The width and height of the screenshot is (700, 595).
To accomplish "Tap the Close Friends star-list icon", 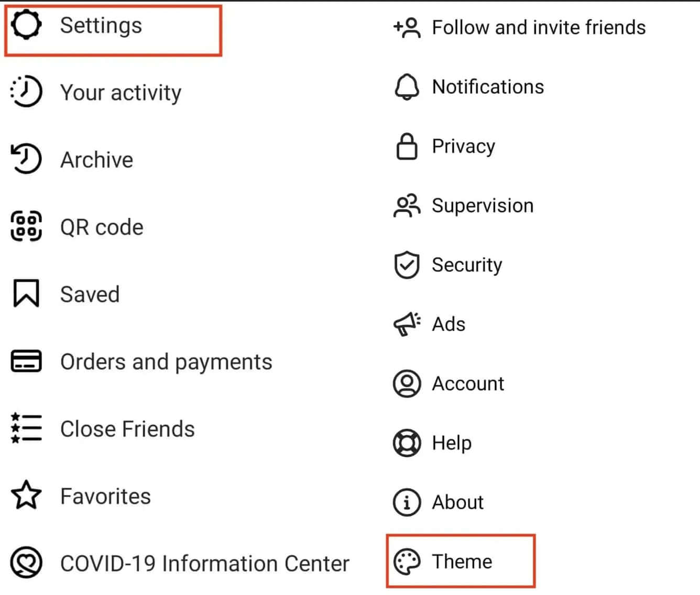I will pyautogui.click(x=26, y=428).
